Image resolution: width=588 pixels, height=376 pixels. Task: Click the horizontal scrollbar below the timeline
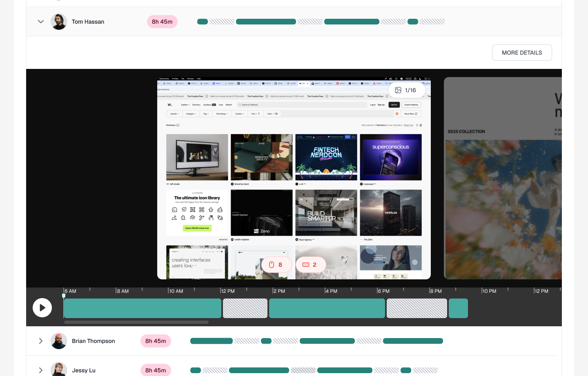click(136, 322)
